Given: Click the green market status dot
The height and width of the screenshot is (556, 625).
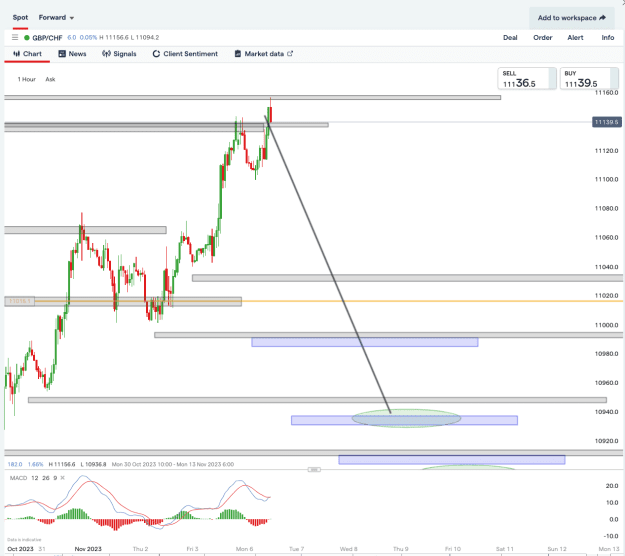Looking at the screenshot, I should click(27, 38).
